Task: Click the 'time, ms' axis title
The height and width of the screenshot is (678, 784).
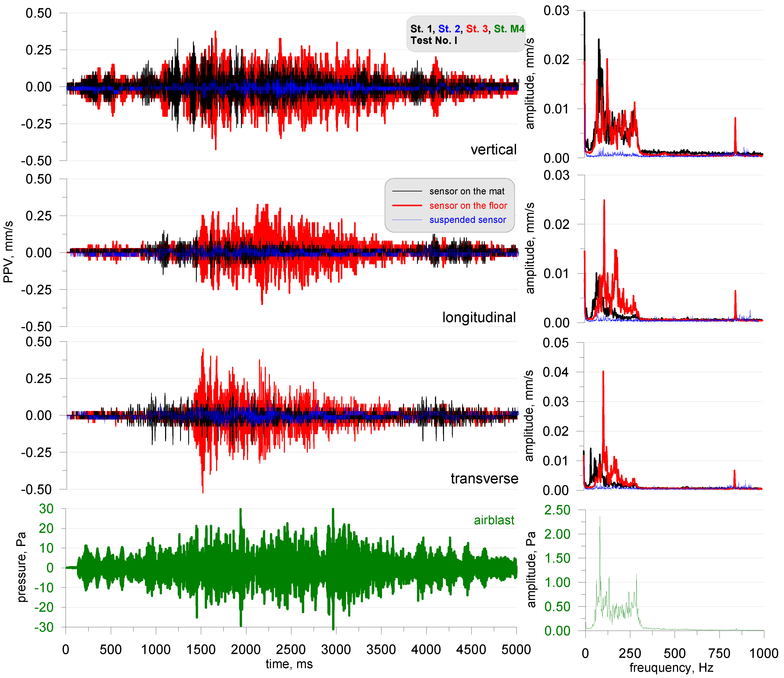Action: click(289, 664)
